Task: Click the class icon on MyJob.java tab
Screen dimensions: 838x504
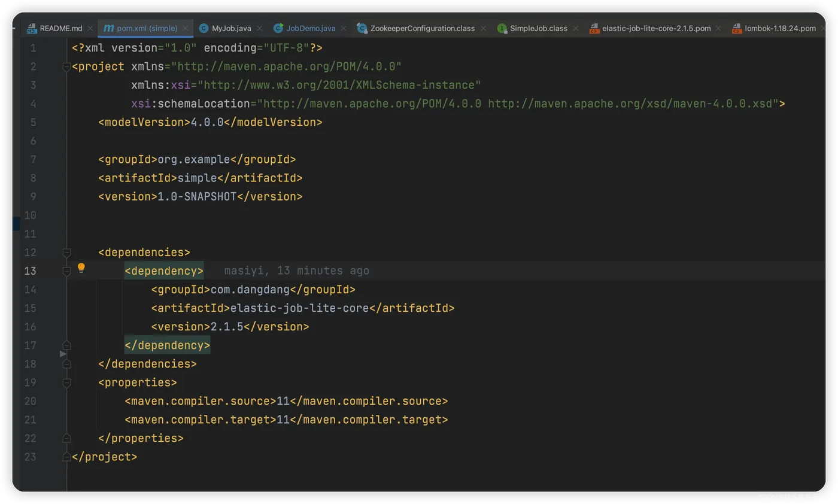Action: pyautogui.click(x=204, y=28)
